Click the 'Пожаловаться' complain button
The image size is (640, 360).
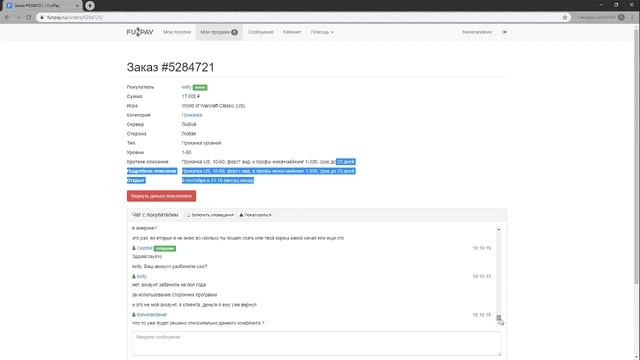pos(255,215)
